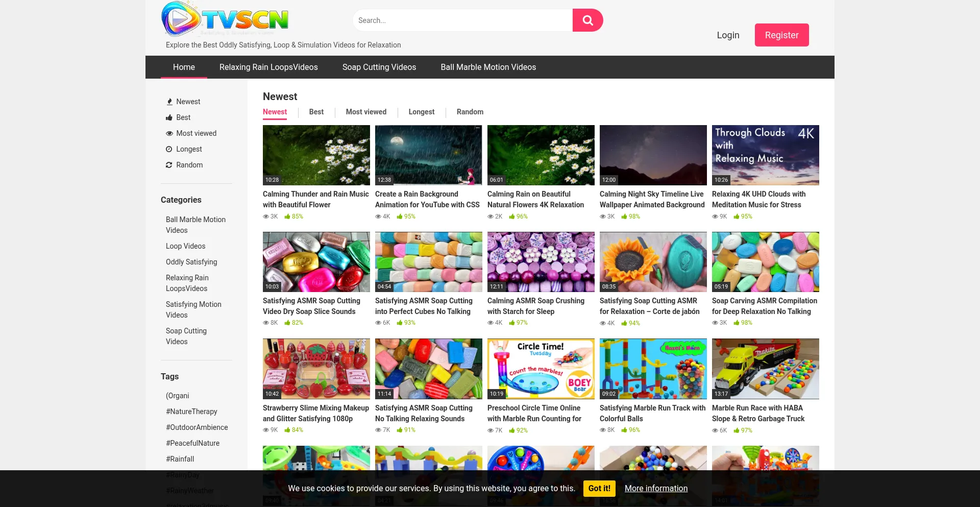This screenshot has width=980, height=507.
Task: Open Satisfying ASMR Soap Cutting Dry Soap thumbnail
Action: tap(316, 262)
